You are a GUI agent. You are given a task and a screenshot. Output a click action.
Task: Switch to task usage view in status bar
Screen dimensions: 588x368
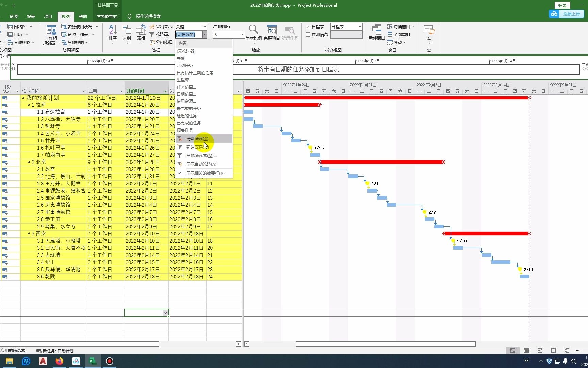point(526,351)
